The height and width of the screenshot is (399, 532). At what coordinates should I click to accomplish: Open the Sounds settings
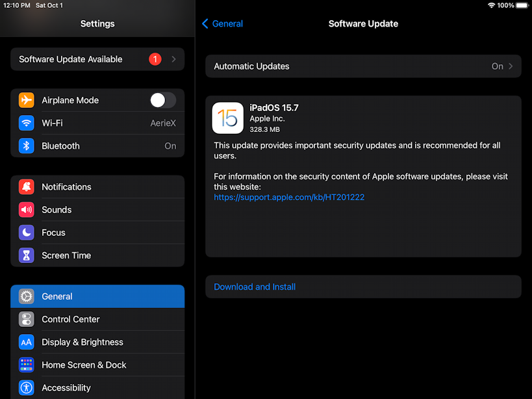pyautogui.click(x=97, y=210)
